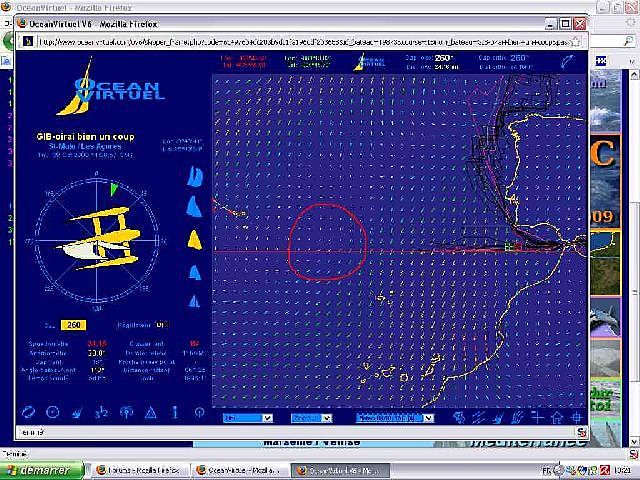Click the clock-shaped icon in the bottom toolbar
The width and height of the screenshot is (640, 480).
coord(53,412)
